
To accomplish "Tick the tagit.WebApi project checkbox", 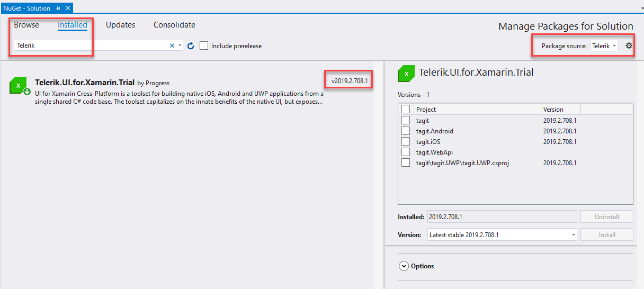I will pyautogui.click(x=406, y=152).
